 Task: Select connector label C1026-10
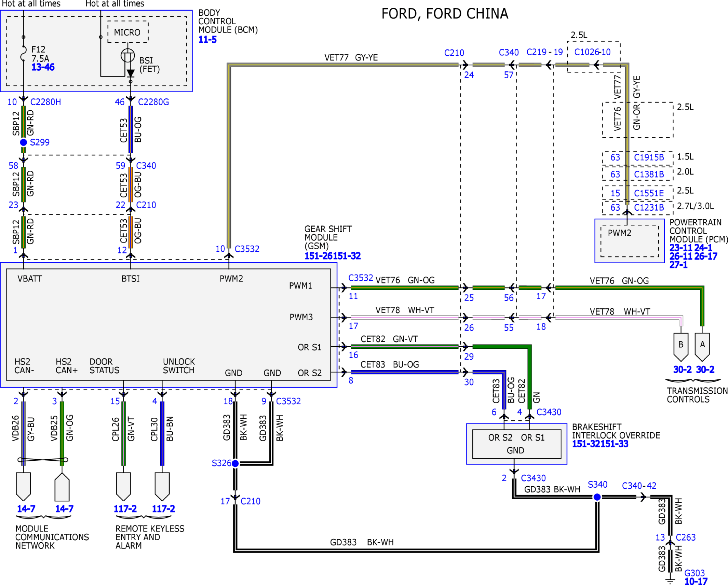[x=592, y=52]
